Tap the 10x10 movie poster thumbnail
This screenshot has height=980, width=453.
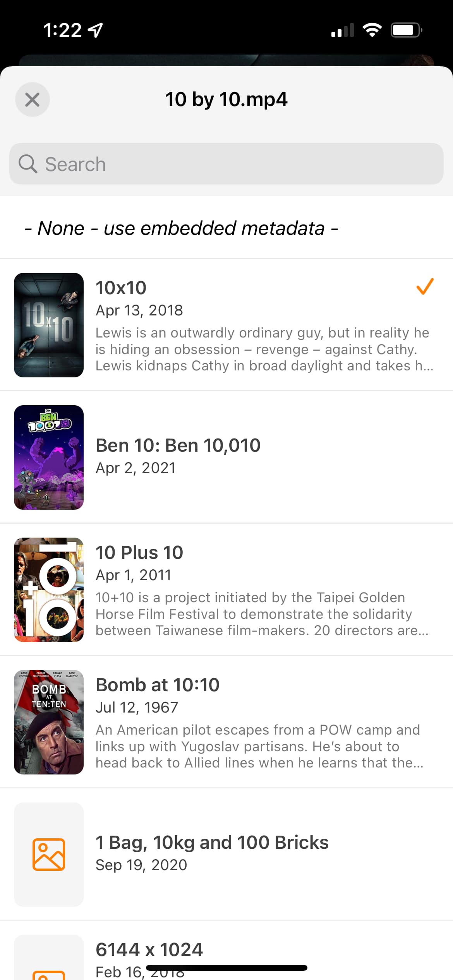49,325
